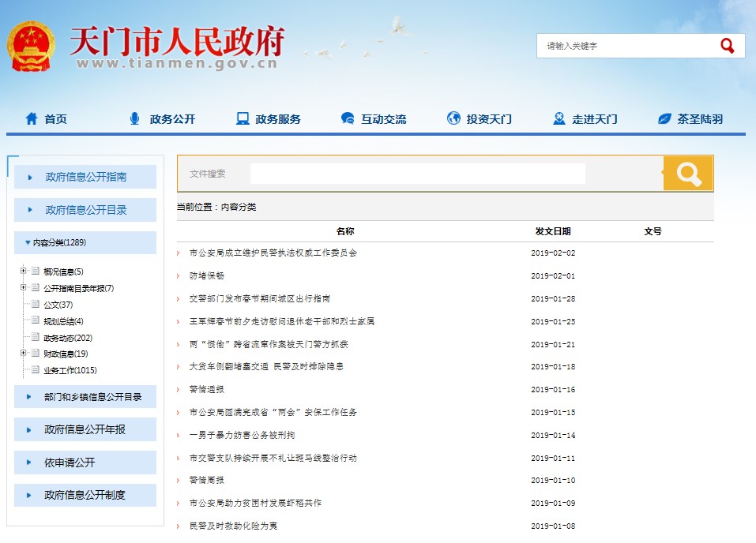Image resolution: width=756 pixels, height=543 pixels.
Task: Click the globe icon beside 投资天门
Action: (x=453, y=119)
